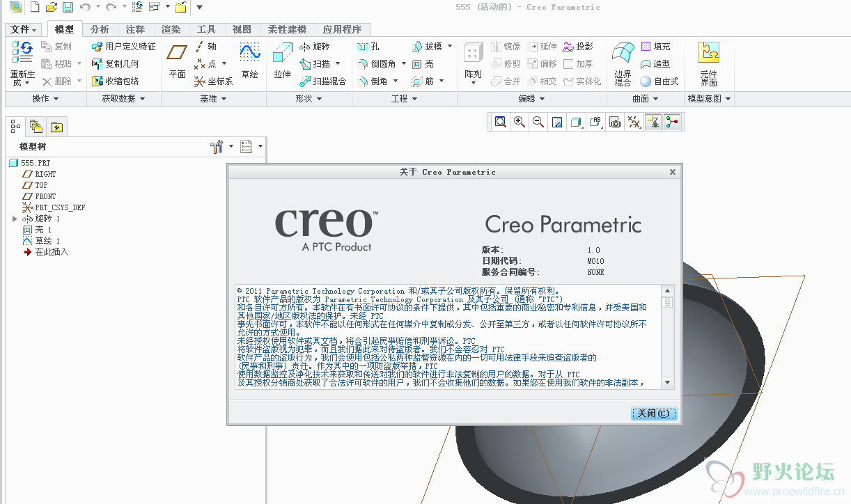Click the refit view icon
The image size is (851, 504).
coord(501,122)
